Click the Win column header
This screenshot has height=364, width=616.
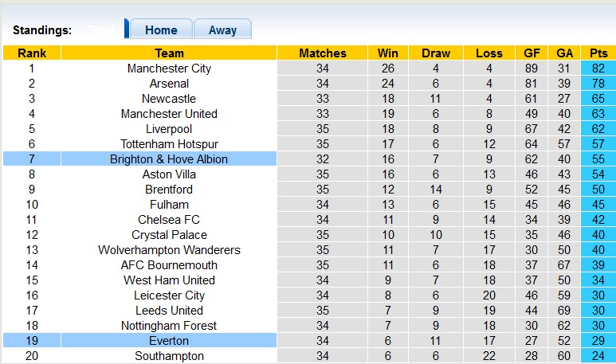point(388,53)
